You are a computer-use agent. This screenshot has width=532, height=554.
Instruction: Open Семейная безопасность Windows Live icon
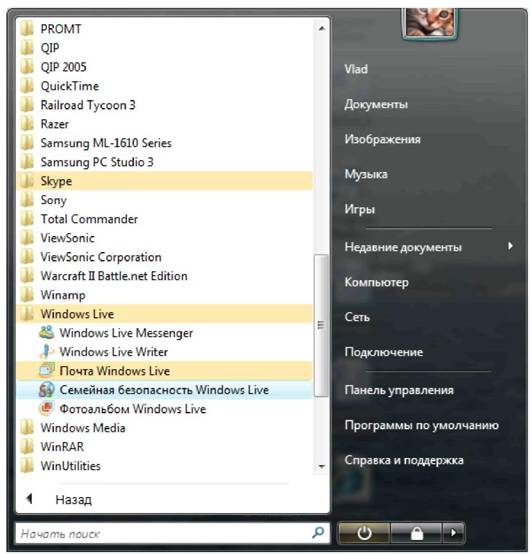click(x=46, y=390)
